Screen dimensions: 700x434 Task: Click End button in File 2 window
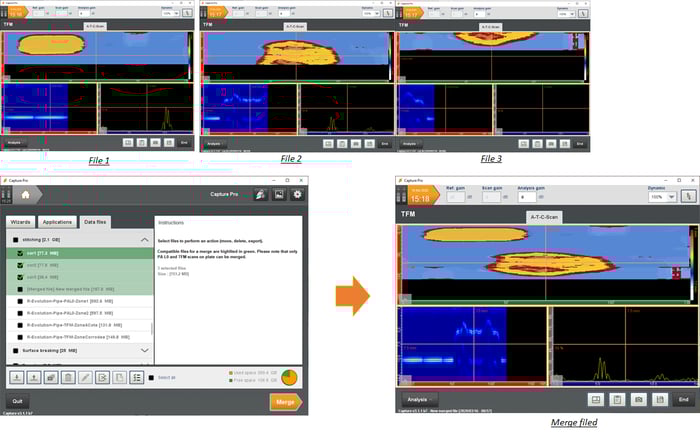(x=384, y=144)
